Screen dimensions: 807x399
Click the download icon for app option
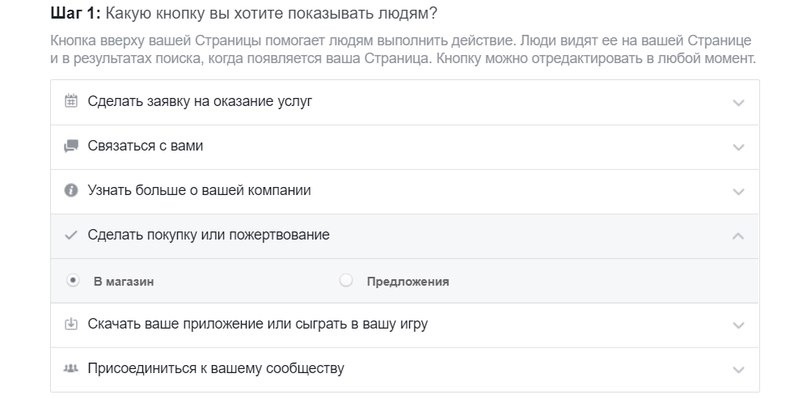(x=71, y=324)
